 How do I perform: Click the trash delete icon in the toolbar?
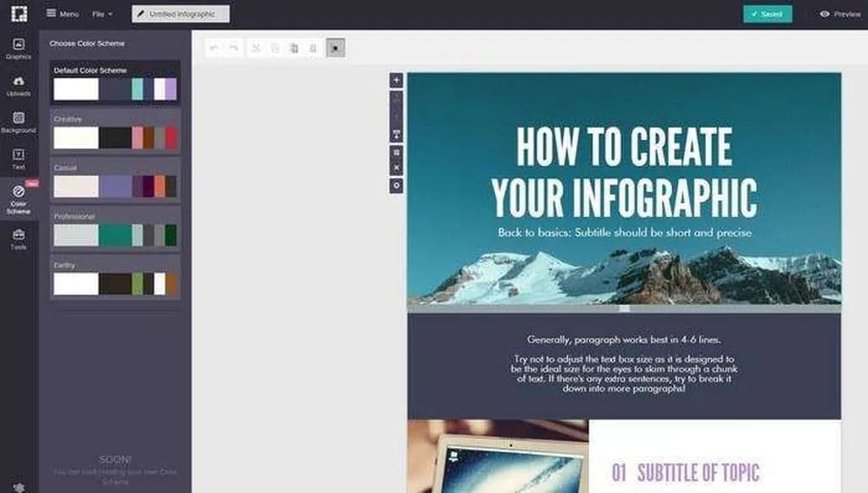click(x=313, y=48)
